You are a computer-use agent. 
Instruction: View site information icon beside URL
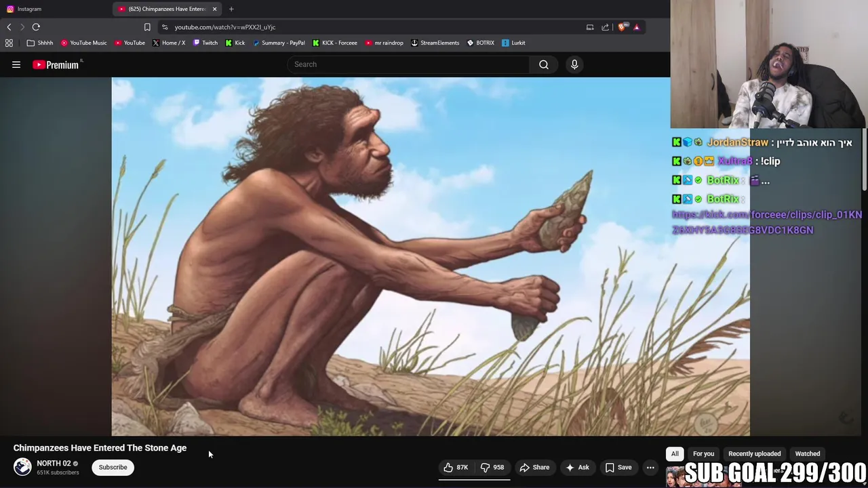[165, 27]
